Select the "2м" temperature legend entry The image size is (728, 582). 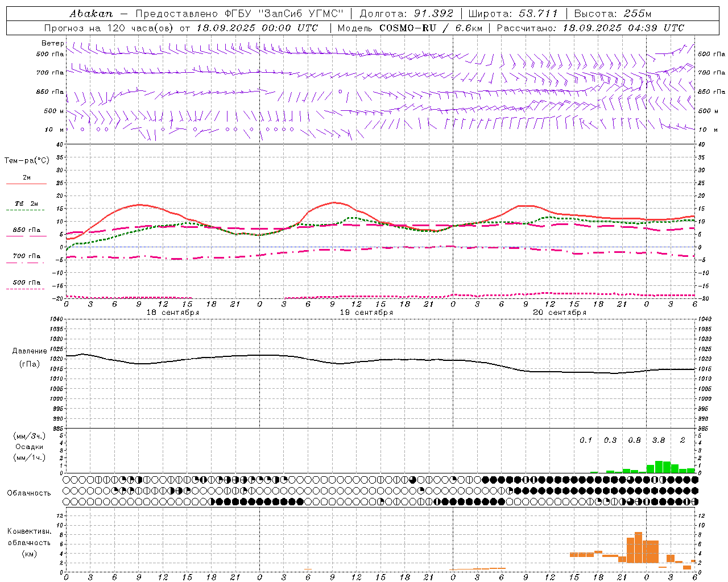tap(27, 177)
